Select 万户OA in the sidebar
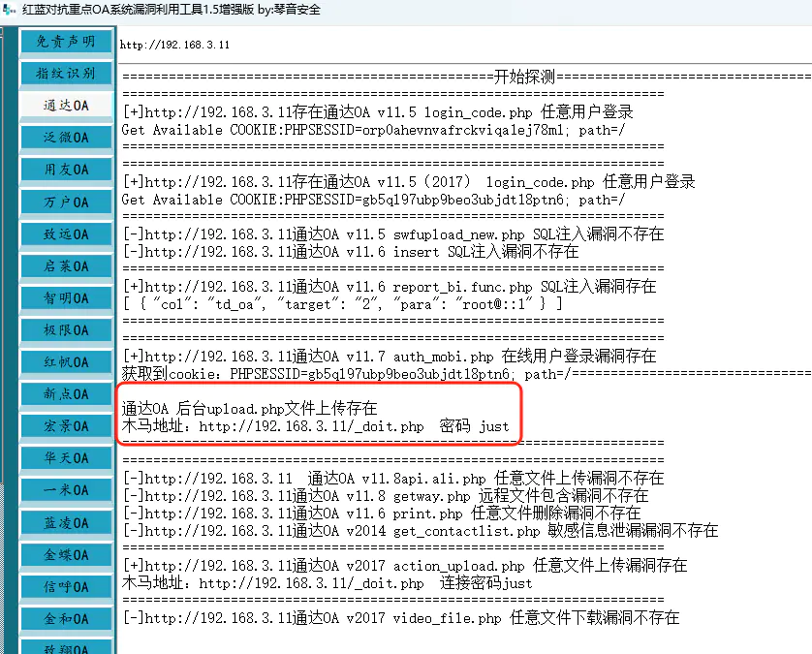This screenshot has height=654, width=812. tap(66, 202)
